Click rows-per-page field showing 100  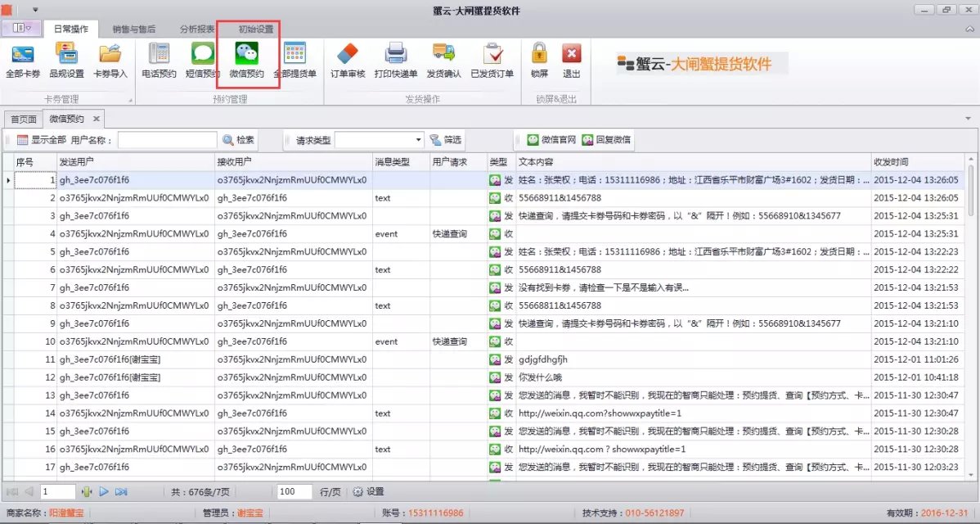coord(294,492)
